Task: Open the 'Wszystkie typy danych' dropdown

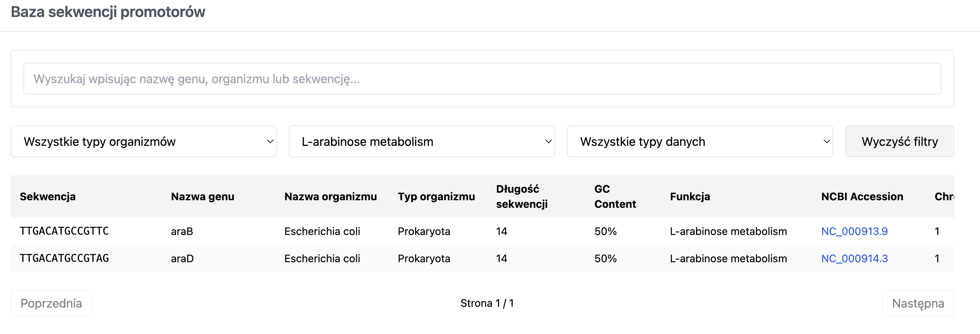Action: [x=700, y=141]
